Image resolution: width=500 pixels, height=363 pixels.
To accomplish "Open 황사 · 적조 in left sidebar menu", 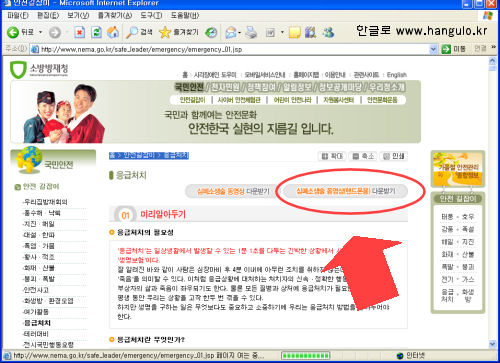I will click(39, 257).
